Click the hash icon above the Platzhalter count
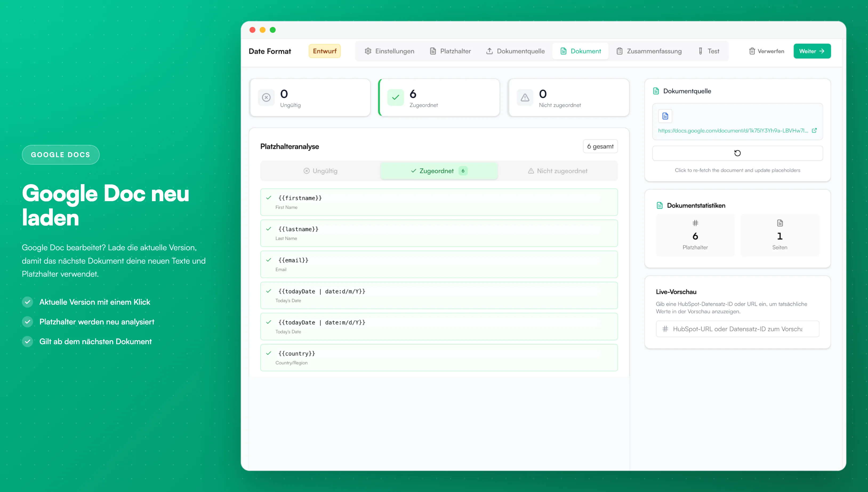This screenshot has width=868, height=492. tap(695, 223)
